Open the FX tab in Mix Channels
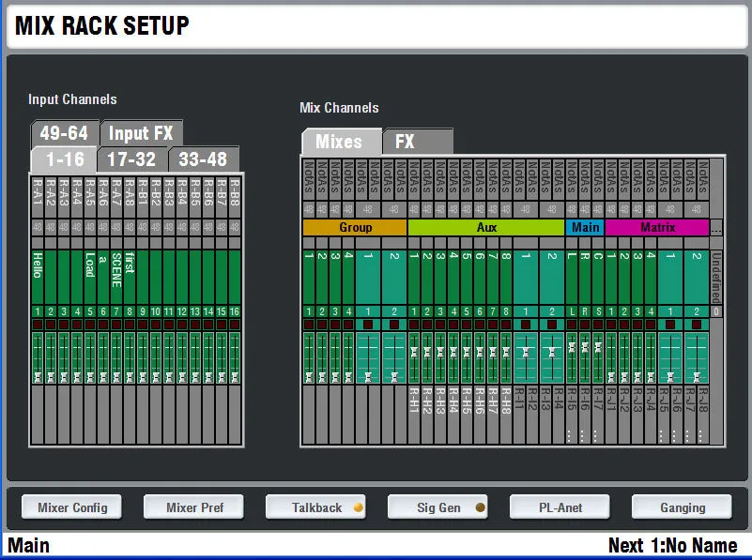This screenshot has width=752, height=560. [417, 142]
